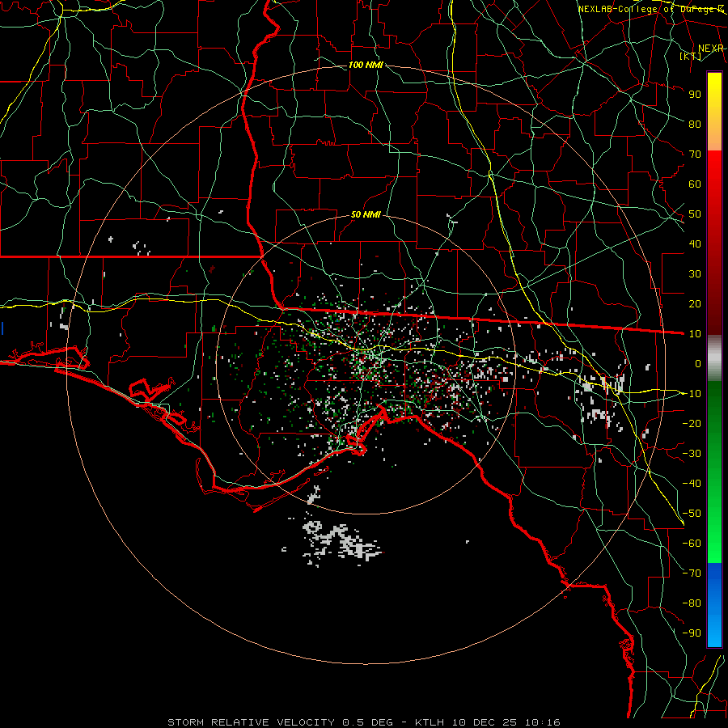Select the -80 value on velocity scale
This screenshot has height=728, width=728.
coord(692,603)
